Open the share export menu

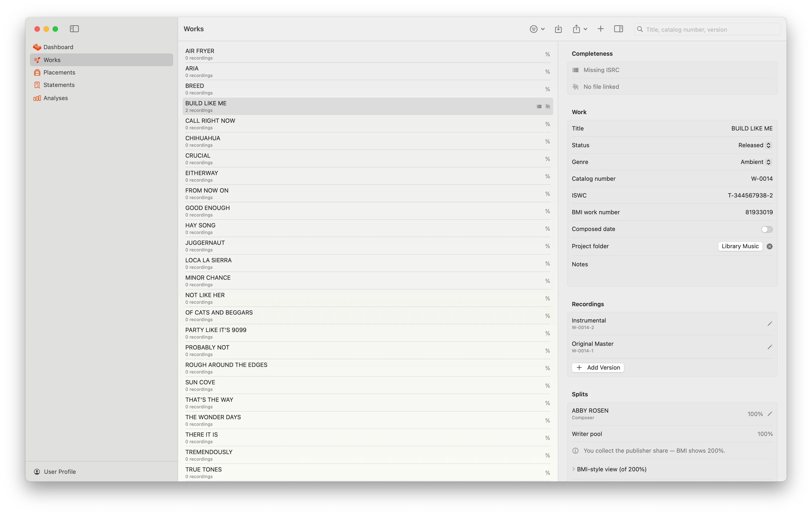[580, 29]
